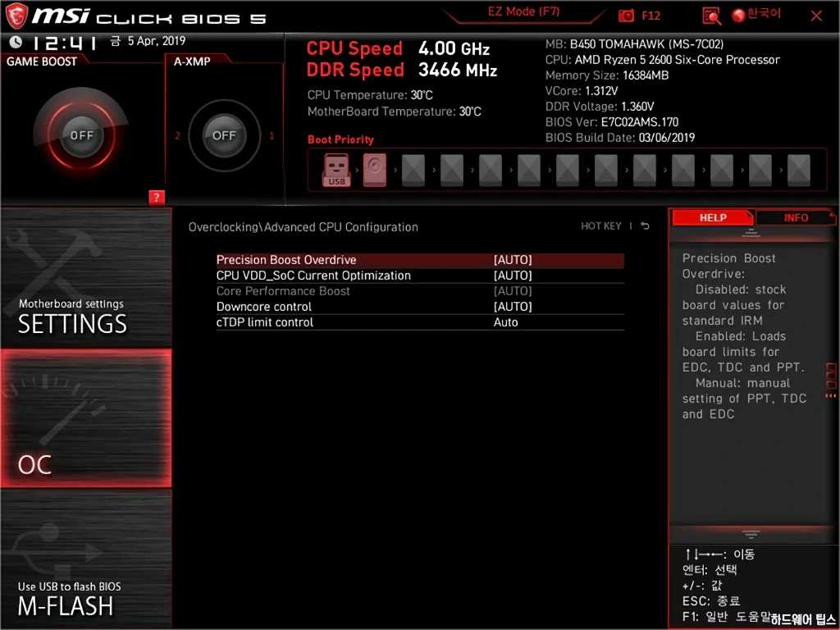Click the BIOS Ver E7C02AMS.170 text
The width and height of the screenshot is (840, 630).
(612, 122)
